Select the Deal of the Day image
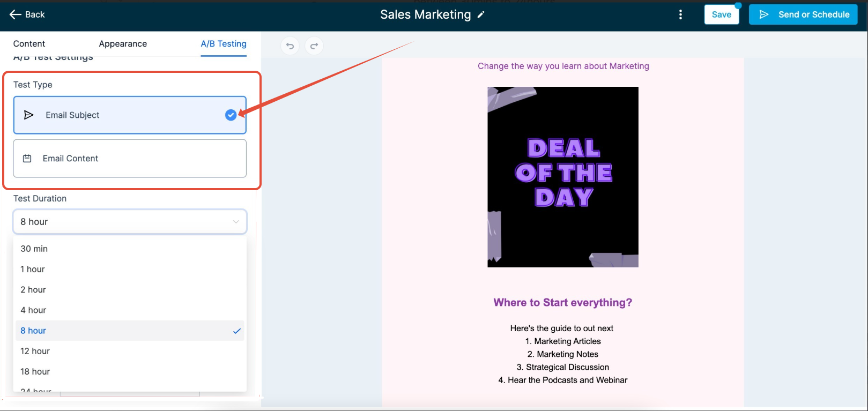The width and height of the screenshot is (868, 411). pyautogui.click(x=563, y=177)
